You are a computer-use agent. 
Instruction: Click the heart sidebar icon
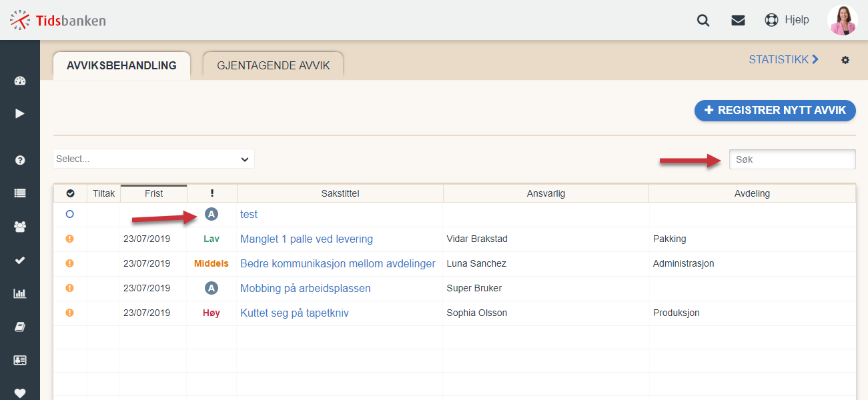point(19,393)
